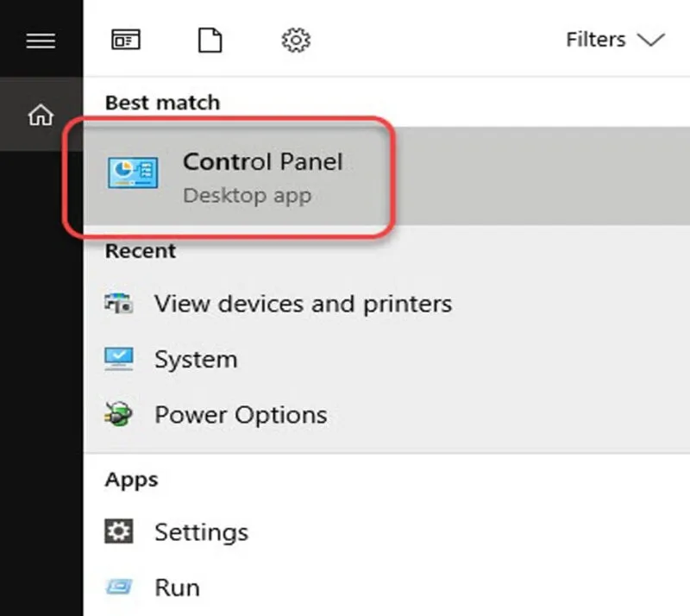
Task: Open the settings gear in top toolbar
Action: [296, 40]
